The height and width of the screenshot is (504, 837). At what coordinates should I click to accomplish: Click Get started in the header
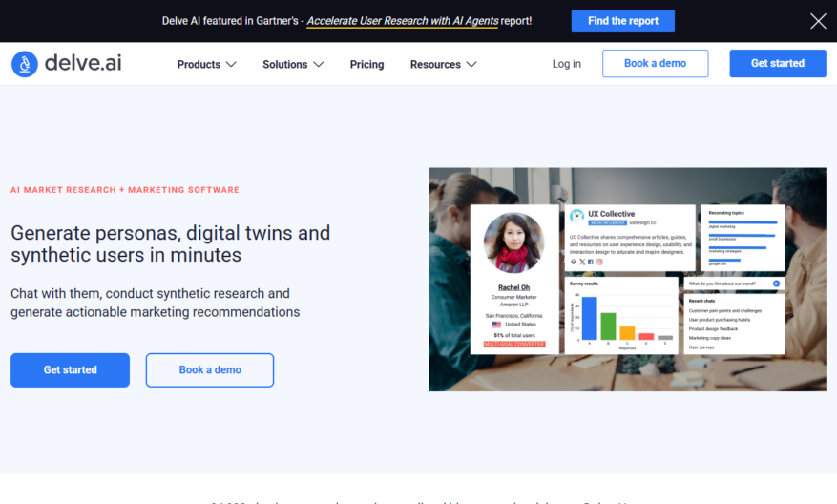coord(778,63)
